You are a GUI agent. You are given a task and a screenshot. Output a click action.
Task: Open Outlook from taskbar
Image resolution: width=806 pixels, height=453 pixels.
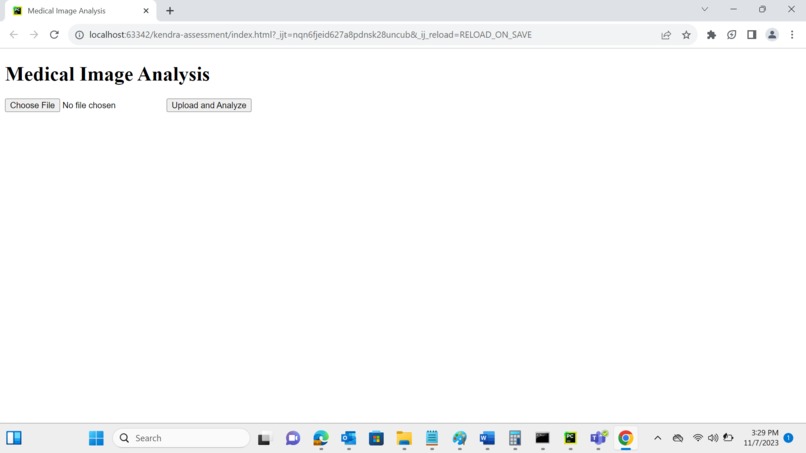pos(349,438)
